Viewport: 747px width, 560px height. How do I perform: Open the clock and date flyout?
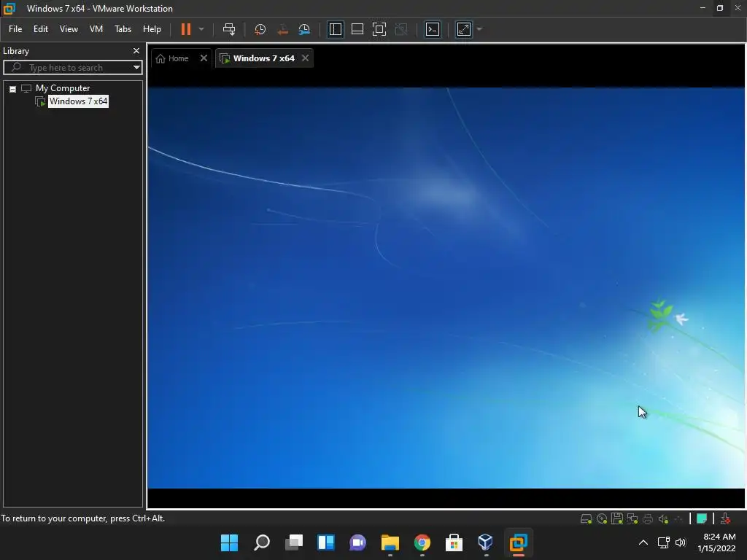click(717, 542)
